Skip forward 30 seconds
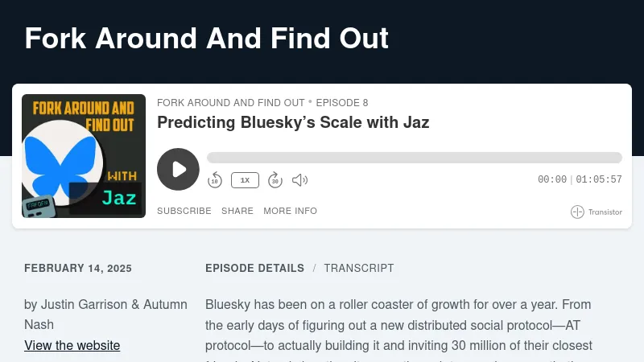644x362 pixels. point(275,180)
